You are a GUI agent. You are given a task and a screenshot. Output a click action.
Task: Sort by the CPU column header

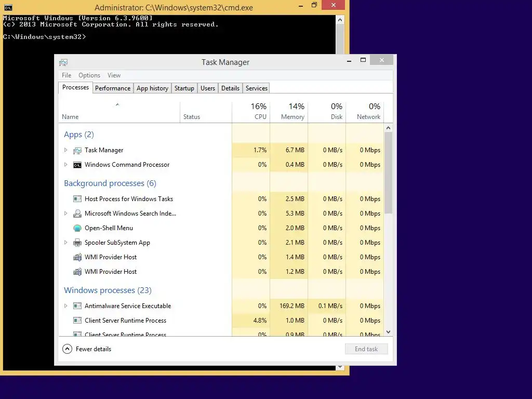pos(251,112)
